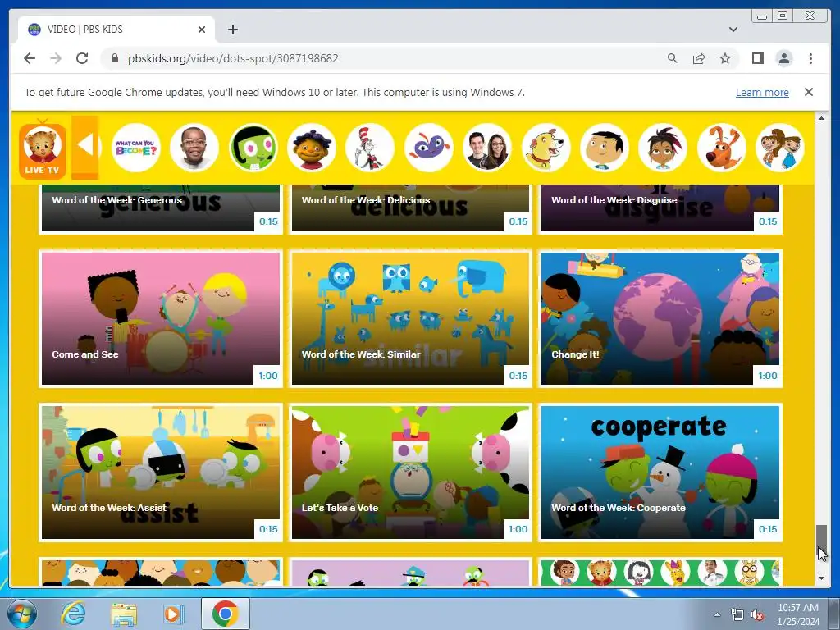
Task: Open a new browser tab
Action: [x=232, y=30]
